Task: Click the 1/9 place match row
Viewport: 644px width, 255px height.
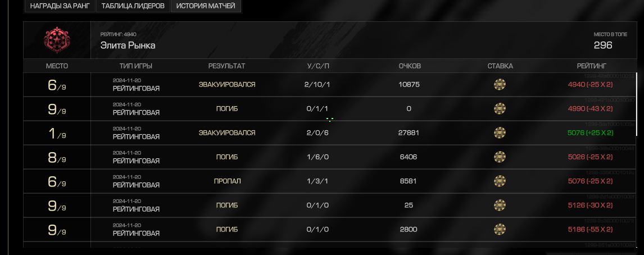Action: tap(330, 133)
